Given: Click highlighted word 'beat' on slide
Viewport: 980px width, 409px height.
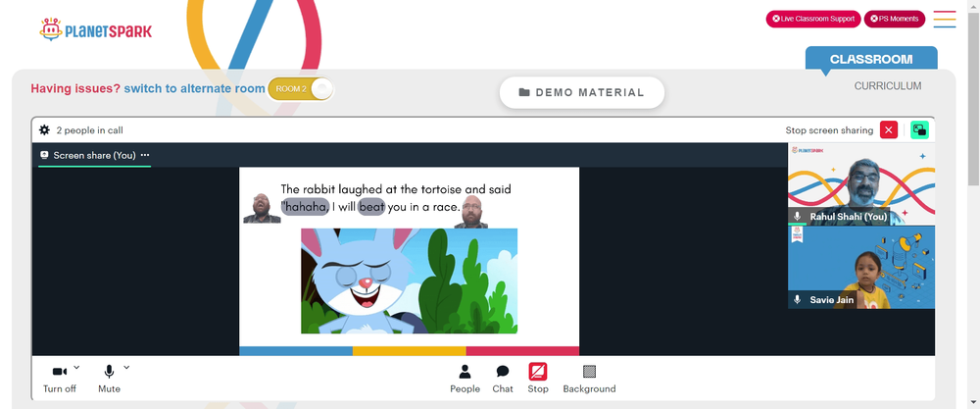Looking at the screenshot, I should pyautogui.click(x=371, y=207).
